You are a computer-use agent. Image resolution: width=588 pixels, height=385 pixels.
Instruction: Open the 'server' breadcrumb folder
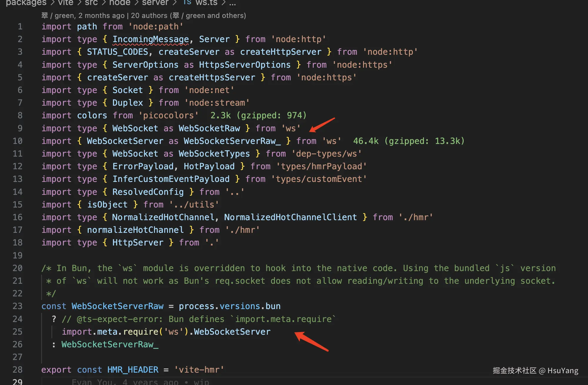click(155, 3)
